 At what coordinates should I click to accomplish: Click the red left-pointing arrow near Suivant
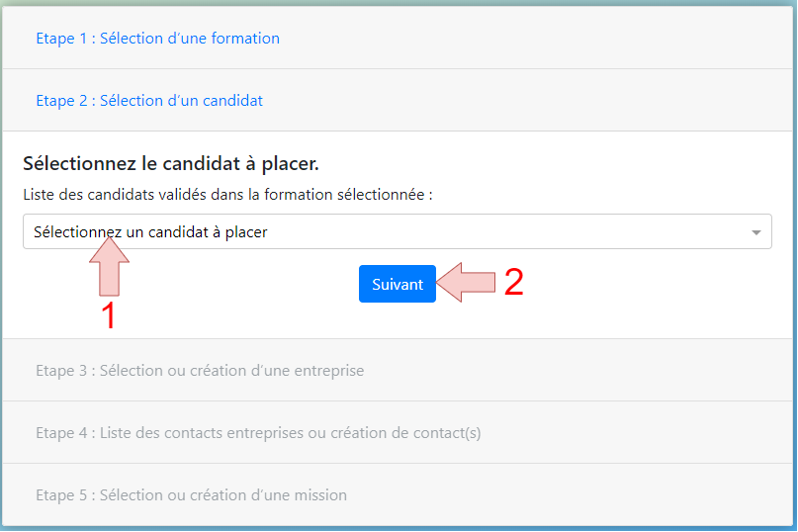coord(466,283)
